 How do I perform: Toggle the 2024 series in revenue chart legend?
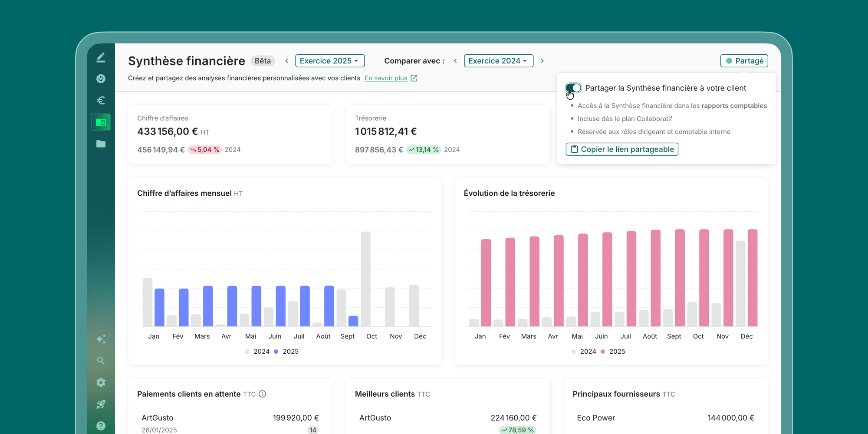257,352
